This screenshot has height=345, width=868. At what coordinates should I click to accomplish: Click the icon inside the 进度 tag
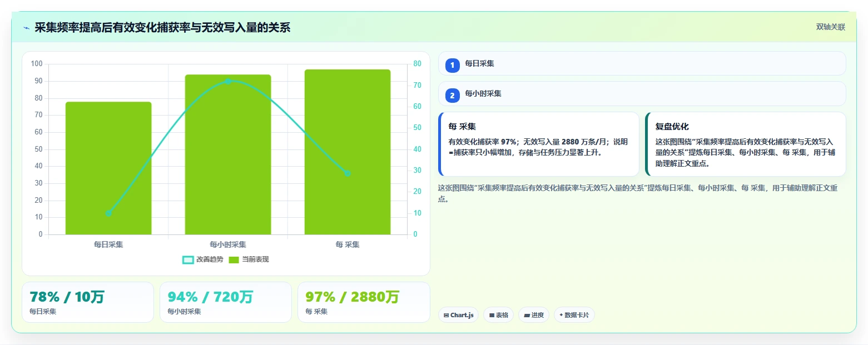coord(527,315)
